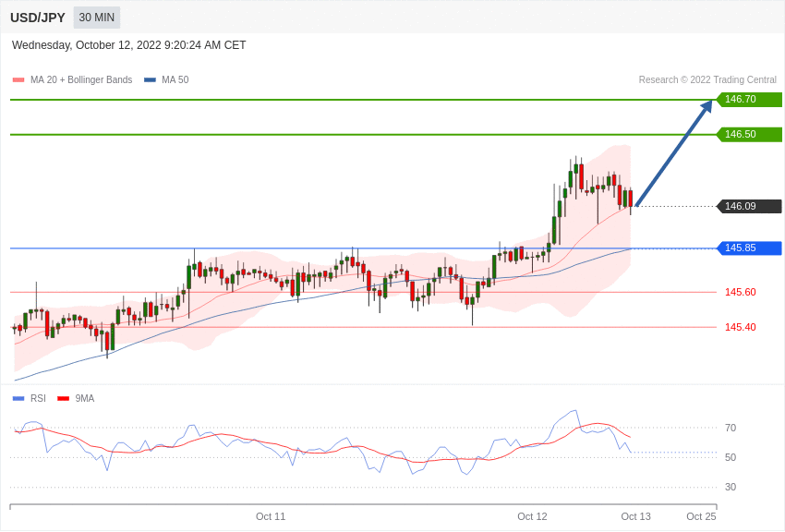Click the RSI legend label

click(x=38, y=398)
